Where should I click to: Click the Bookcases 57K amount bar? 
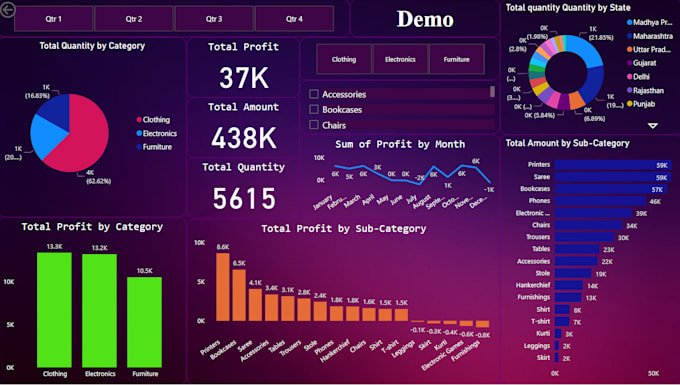pyautogui.click(x=611, y=189)
